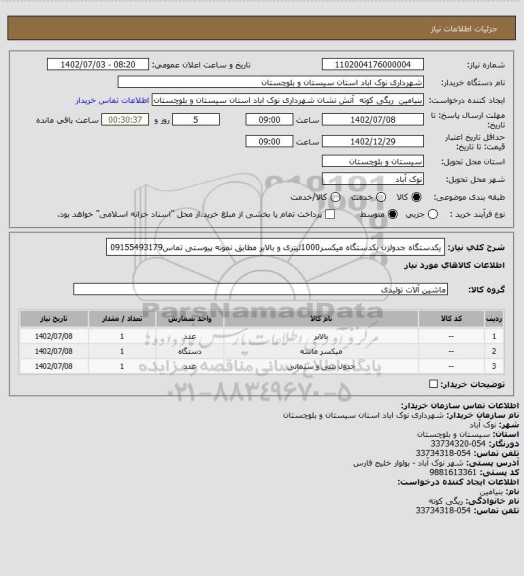Click the response deadline 09:00 hour field
This screenshot has width=524, height=576.
pyautogui.click(x=269, y=120)
